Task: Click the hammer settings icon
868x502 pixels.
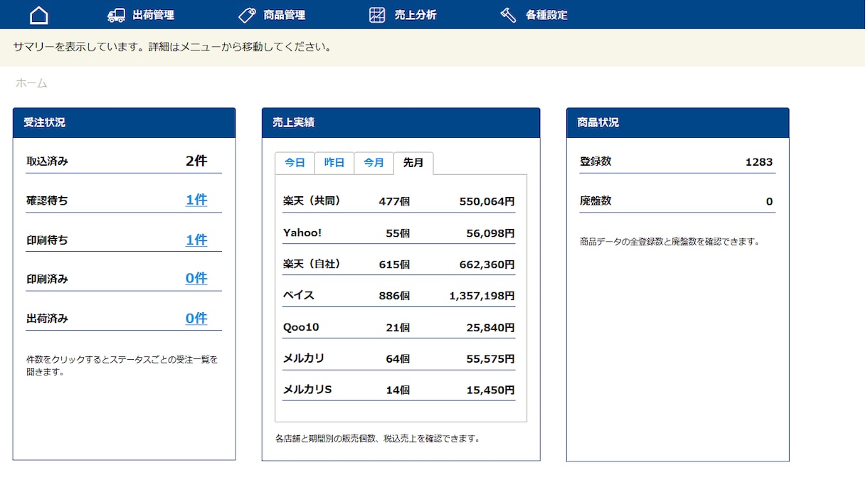Action: click(508, 15)
